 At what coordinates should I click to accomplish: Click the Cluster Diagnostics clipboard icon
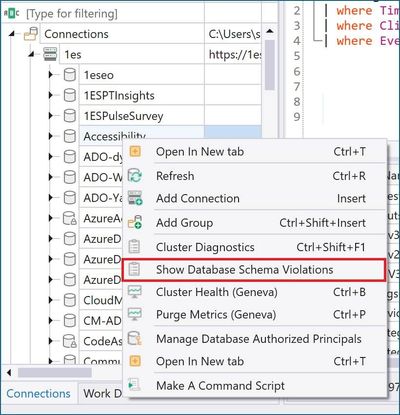(x=134, y=247)
